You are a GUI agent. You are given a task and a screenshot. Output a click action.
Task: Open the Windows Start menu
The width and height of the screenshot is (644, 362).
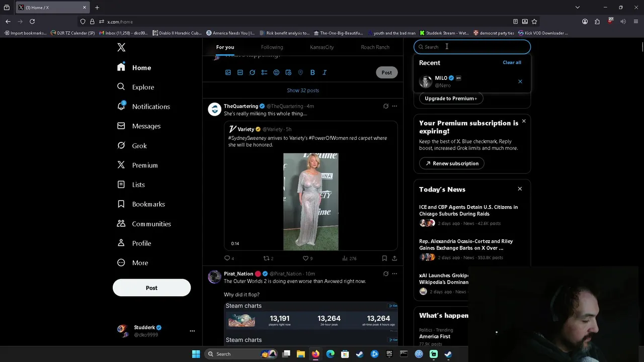[196, 354]
